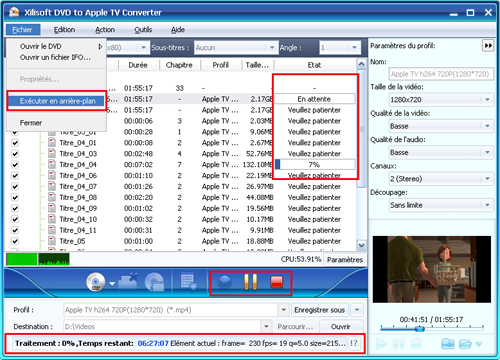This screenshot has width=500, height=360.
Task: Click the file icon for Titre_04_09
Action: point(52,208)
